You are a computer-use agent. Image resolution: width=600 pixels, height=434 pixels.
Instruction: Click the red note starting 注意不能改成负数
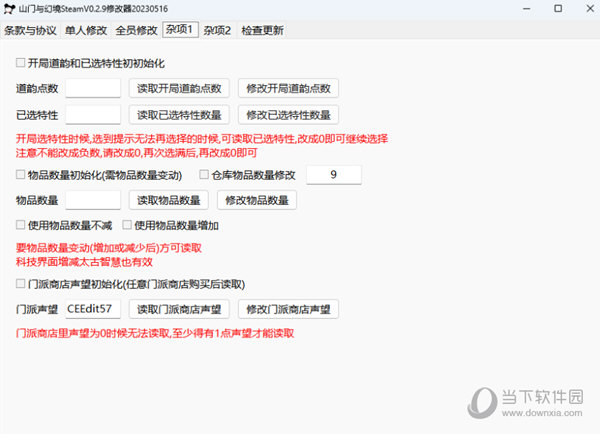pyautogui.click(x=136, y=153)
